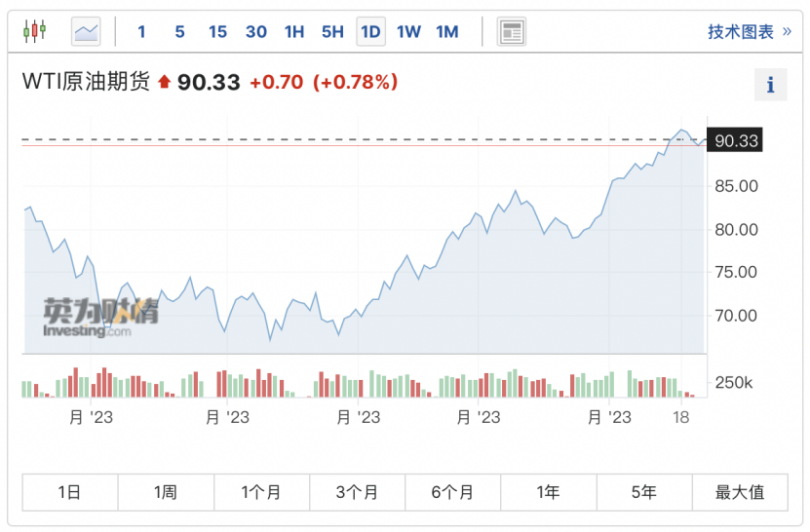Set the 5-minute interval
810x532 pixels.
click(x=179, y=31)
